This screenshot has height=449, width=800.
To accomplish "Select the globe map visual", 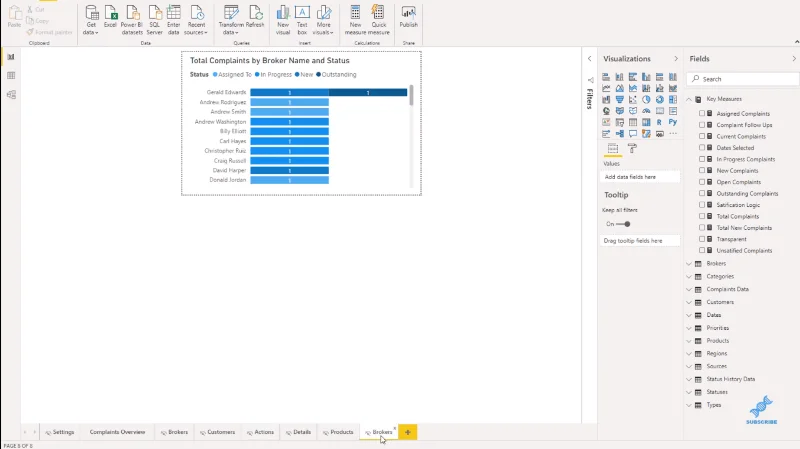I will click(606, 111).
